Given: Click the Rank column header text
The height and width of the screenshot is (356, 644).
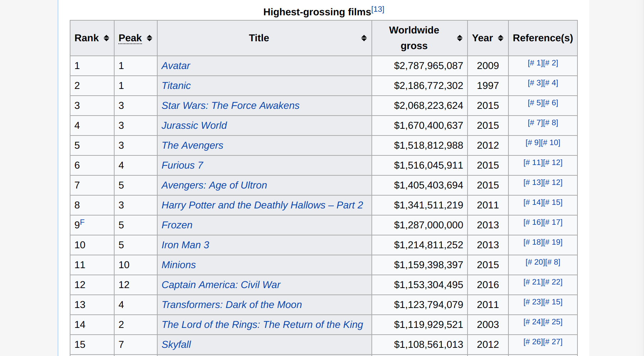Looking at the screenshot, I should pos(86,38).
